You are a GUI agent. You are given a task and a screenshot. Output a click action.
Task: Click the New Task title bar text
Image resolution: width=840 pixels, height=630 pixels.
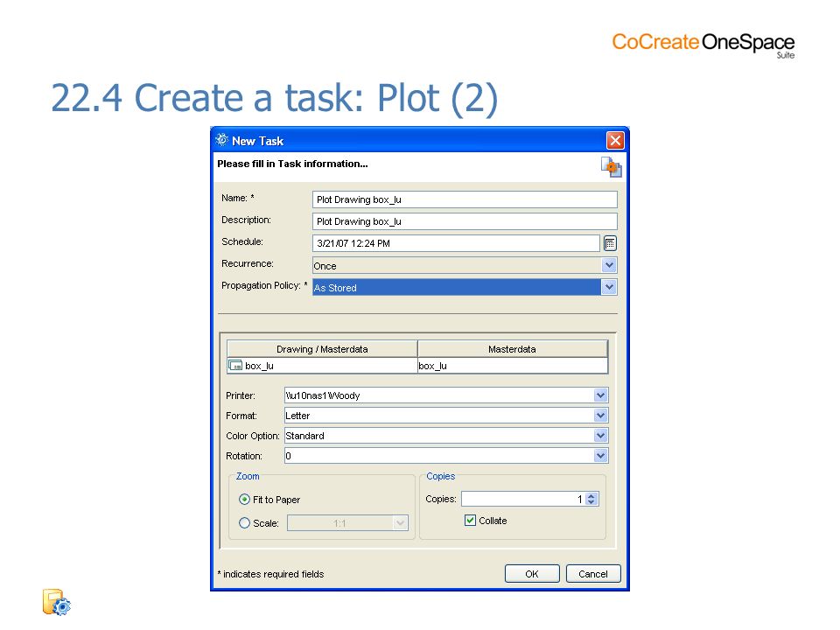(x=257, y=141)
